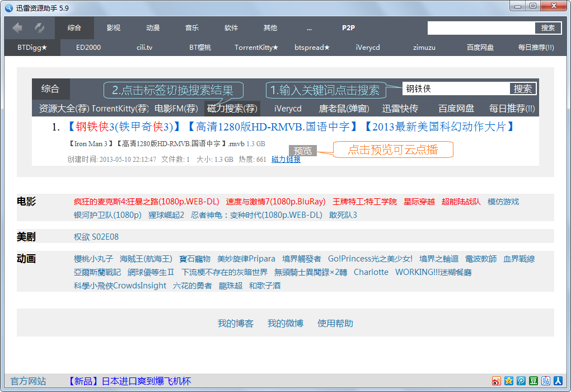Viewport: 571px width, 392px height.
Task: Switch to the 其他 category tab
Action: [x=270, y=27]
